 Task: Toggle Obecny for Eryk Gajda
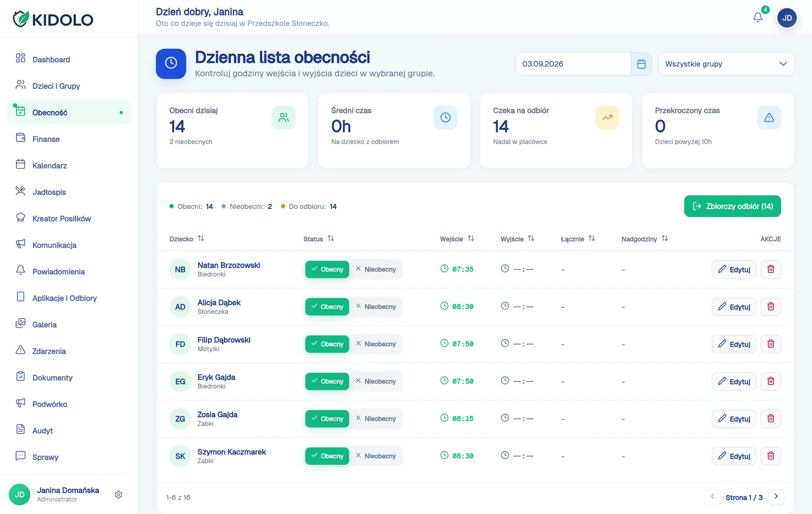pyautogui.click(x=327, y=381)
